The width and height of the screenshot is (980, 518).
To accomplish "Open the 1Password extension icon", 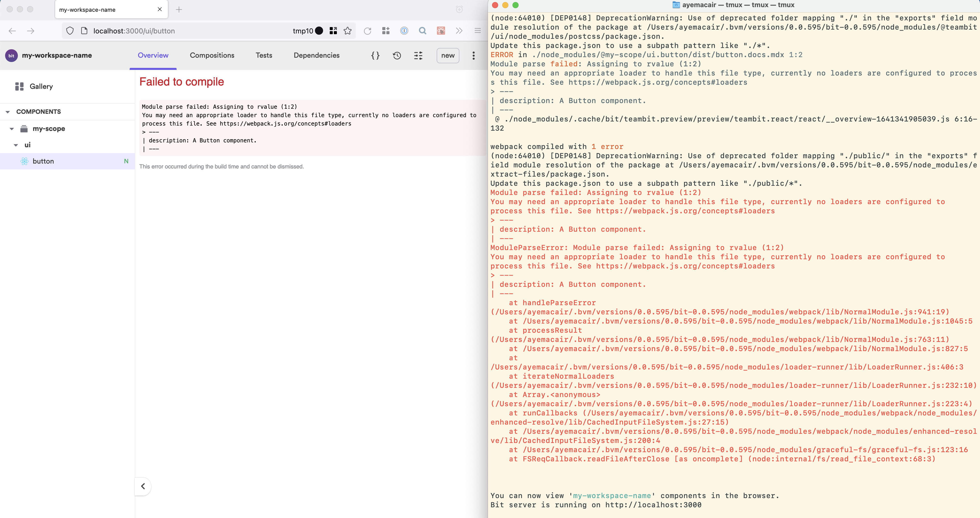I will (405, 31).
